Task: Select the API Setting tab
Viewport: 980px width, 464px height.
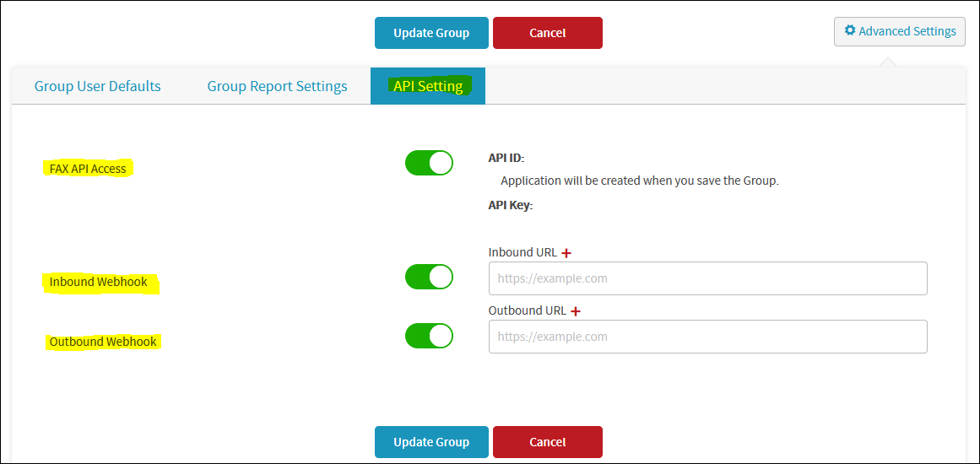Action: [428, 85]
